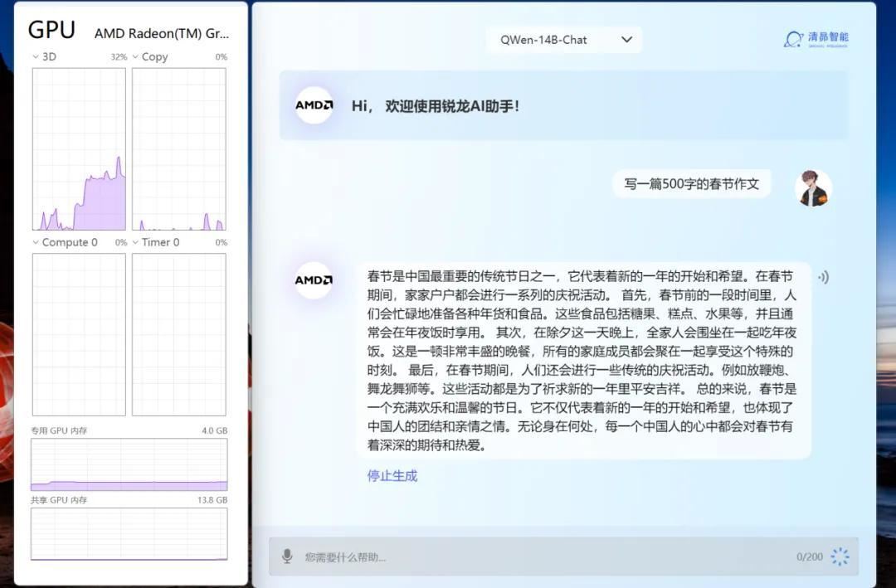Click the user avatar picture
The height and width of the screenshot is (588, 896).
[x=813, y=188]
